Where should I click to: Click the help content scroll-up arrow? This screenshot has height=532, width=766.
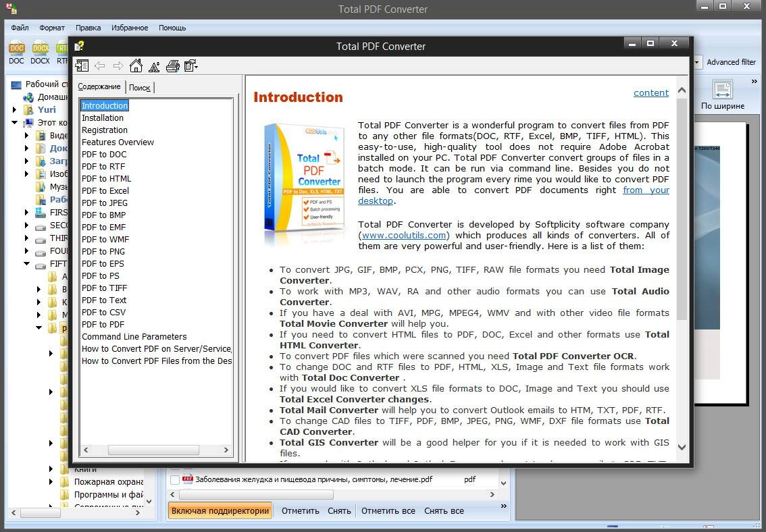point(682,90)
